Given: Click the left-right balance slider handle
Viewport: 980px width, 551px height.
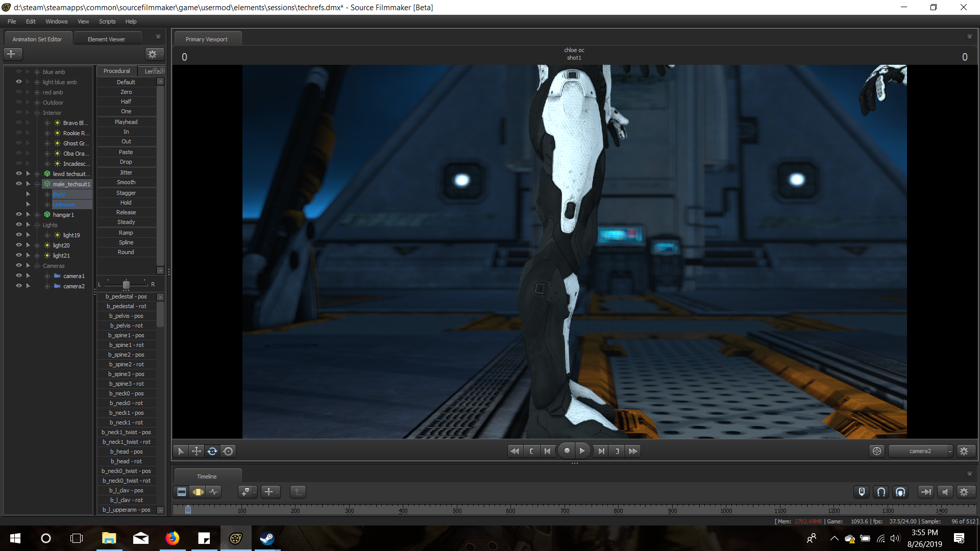Looking at the screenshot, I should point(126,284).
